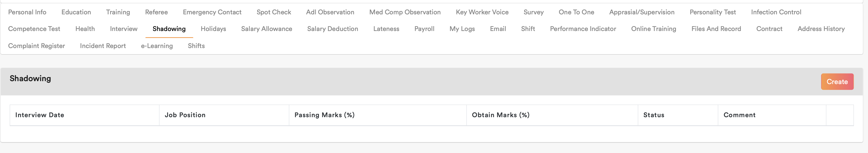Open the Personal Info tab
This screenshot has width=868, height=153.
pos(27,12)
